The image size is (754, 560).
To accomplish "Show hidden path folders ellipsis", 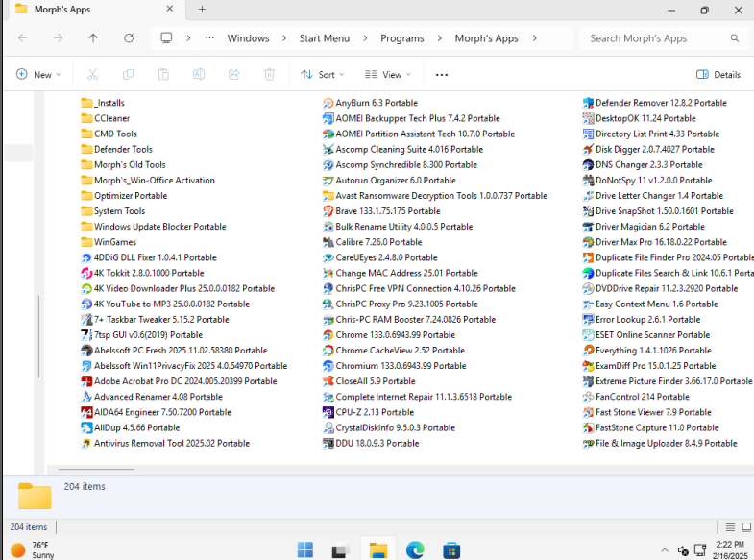I will coord(209,38).
